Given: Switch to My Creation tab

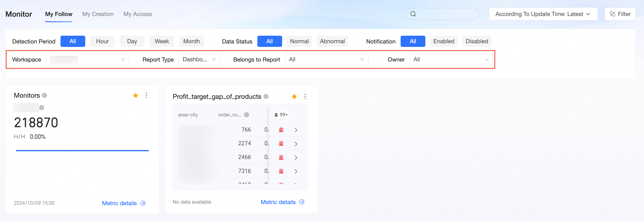Looking at the screenshot, I should (98, 14).
